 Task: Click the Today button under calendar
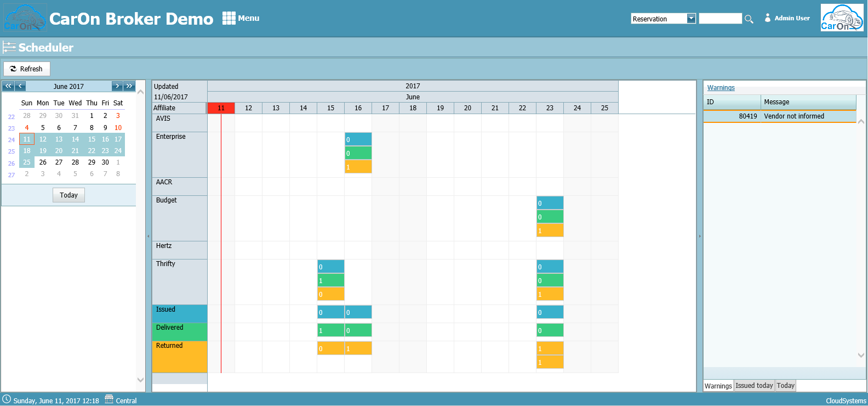(68, 195)
